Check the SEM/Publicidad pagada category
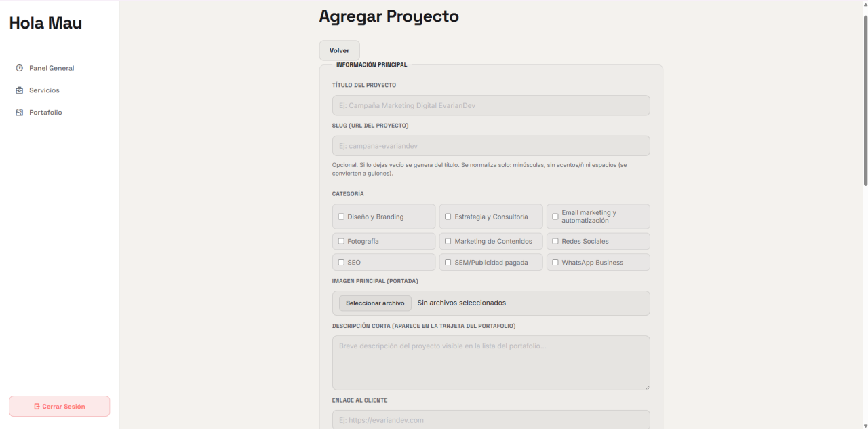The height and width of the screenshot is (429, 868). (x=448, y=262)
